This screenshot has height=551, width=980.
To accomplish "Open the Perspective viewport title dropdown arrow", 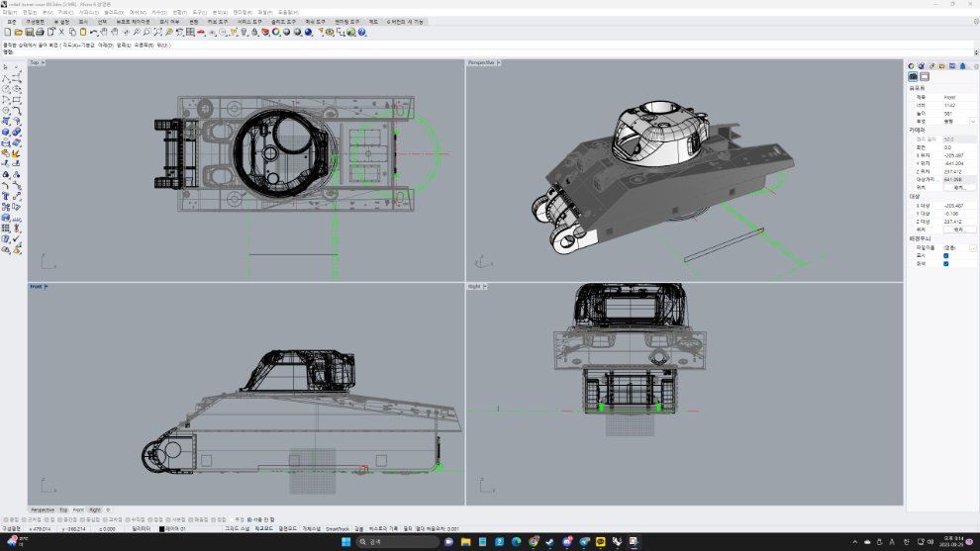I will coord(499,62).
